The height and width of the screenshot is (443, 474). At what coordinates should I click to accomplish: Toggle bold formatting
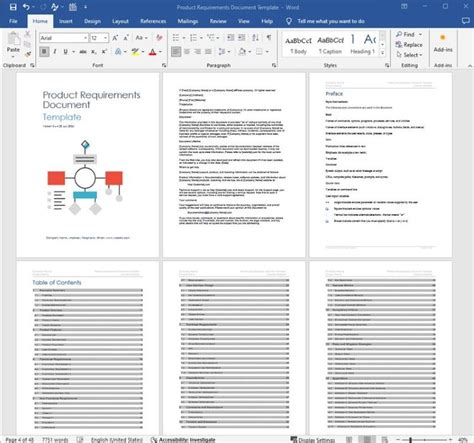coord(44,52)
